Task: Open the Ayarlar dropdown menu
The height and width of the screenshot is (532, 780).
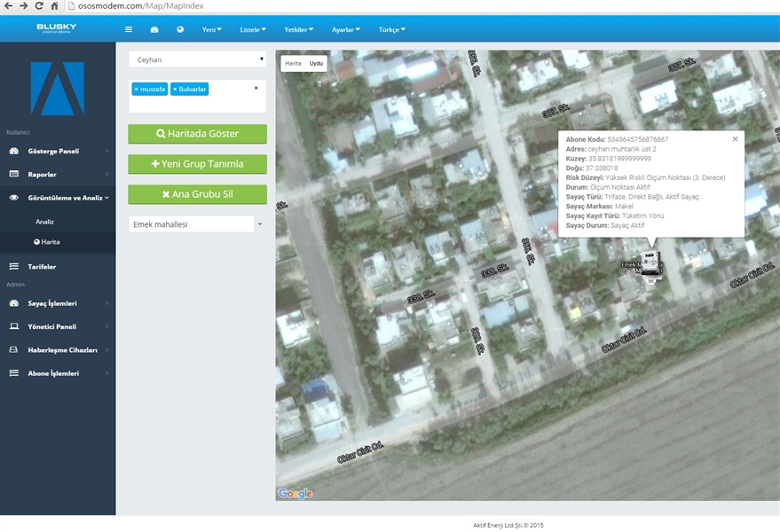Action: pyautogui.click(x=346, y=29)
